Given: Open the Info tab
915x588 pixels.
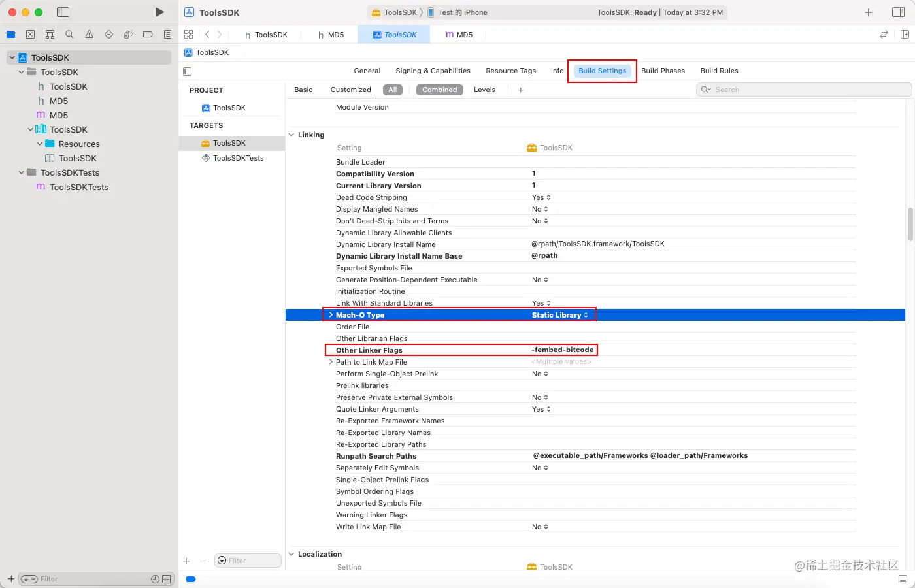Looking at the screenshot, I should [557, 71].
